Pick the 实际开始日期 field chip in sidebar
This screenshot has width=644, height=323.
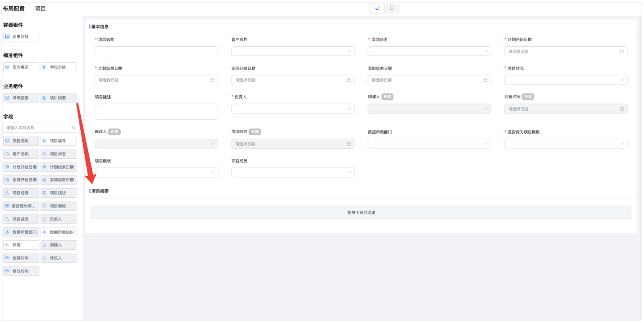tap(21, 180)
